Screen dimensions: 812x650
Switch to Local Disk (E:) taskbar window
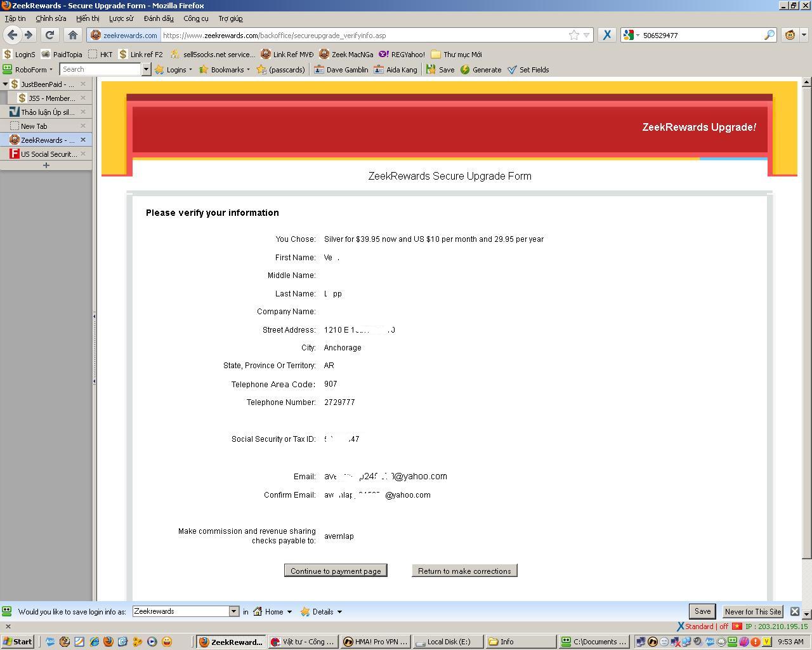coord(448,642)
